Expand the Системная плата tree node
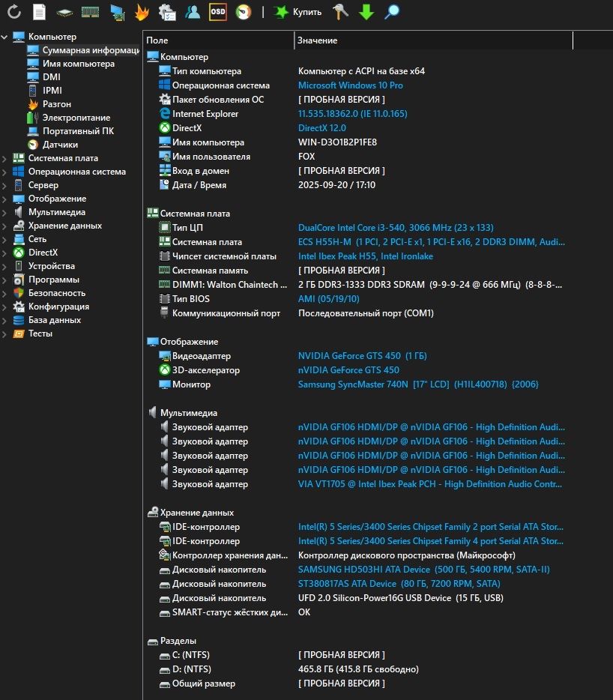 (x=4, y=158)
